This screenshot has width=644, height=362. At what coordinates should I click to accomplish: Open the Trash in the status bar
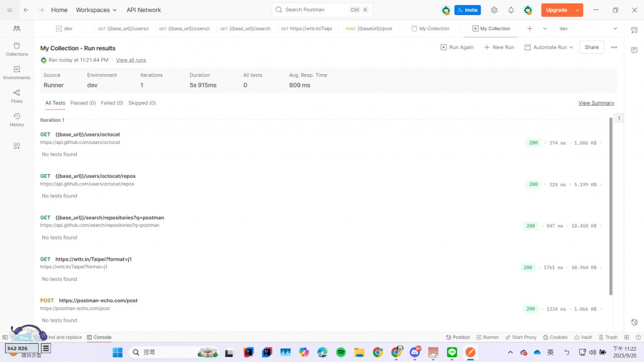tap(608, 337)
